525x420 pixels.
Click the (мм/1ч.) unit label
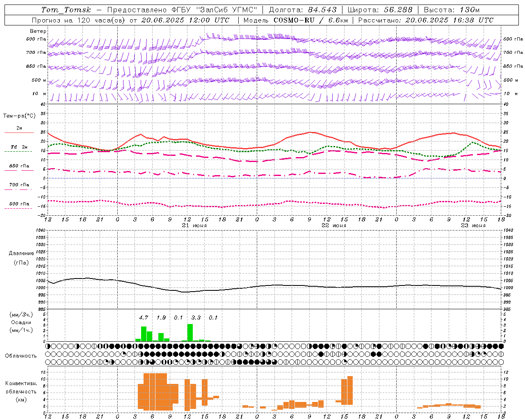[x=21, y=330]
